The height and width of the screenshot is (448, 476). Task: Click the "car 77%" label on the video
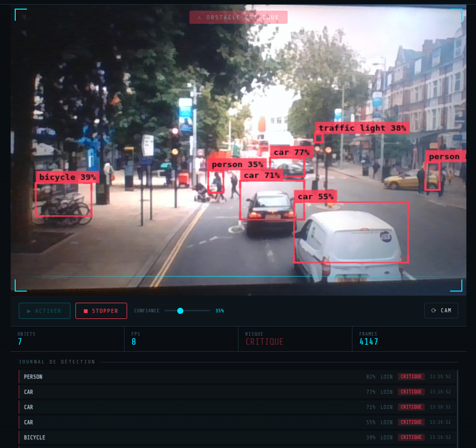click(x=292, y=152)
